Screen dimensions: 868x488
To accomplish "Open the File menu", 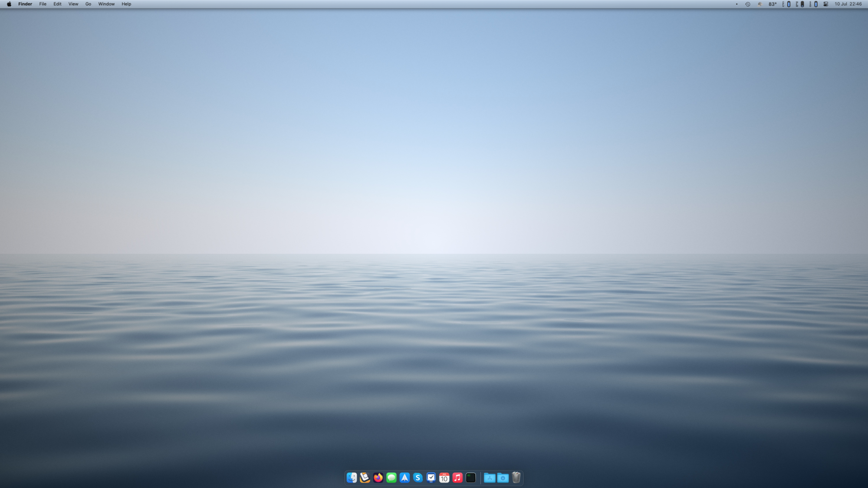I will (43, 4).
